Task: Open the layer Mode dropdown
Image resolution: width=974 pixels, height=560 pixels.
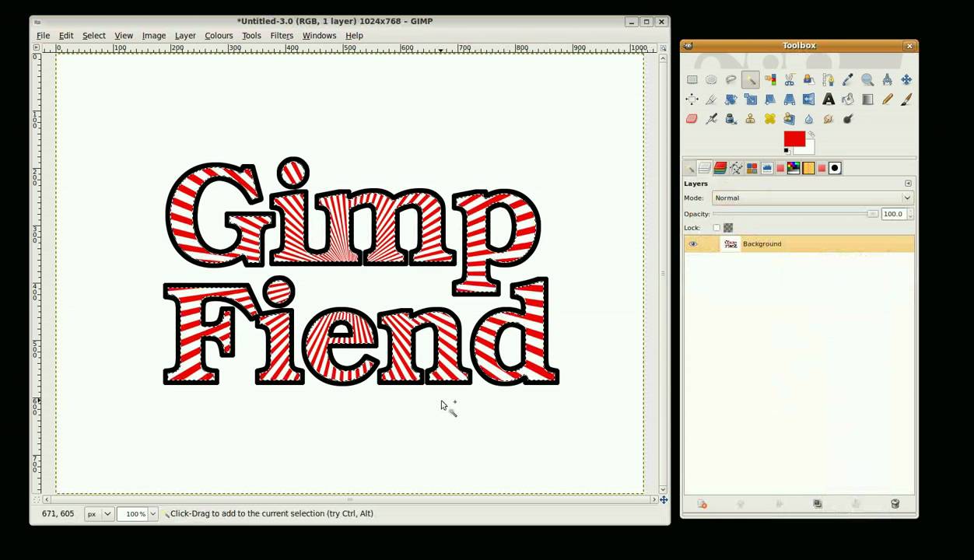Action: pos(812,198)
